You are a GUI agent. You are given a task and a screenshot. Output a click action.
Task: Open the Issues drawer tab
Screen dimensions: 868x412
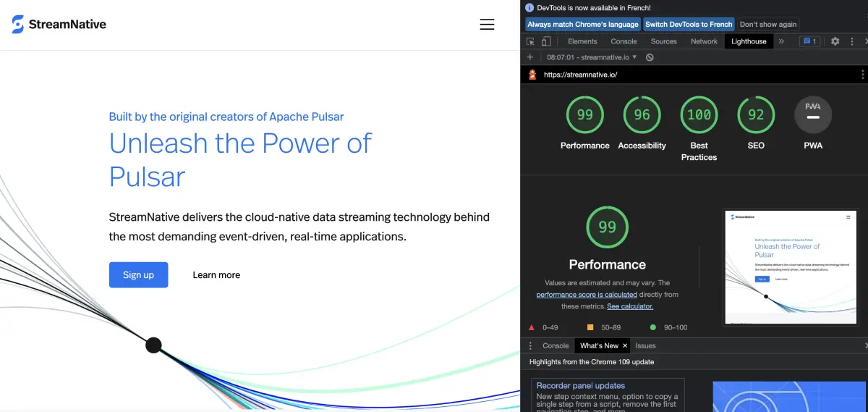point(645,345)
